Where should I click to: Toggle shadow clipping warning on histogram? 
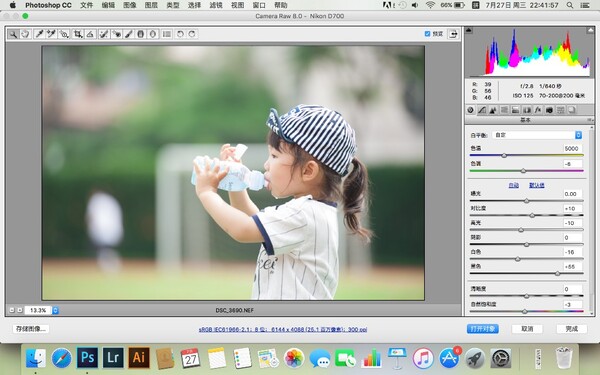tap(469, 30)
